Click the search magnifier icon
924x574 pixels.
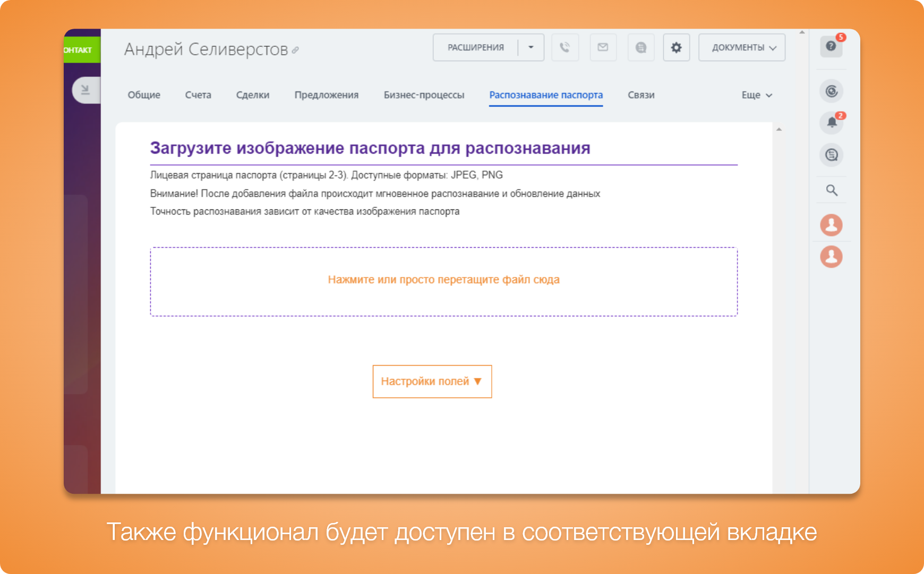click(x=832, y=190)
